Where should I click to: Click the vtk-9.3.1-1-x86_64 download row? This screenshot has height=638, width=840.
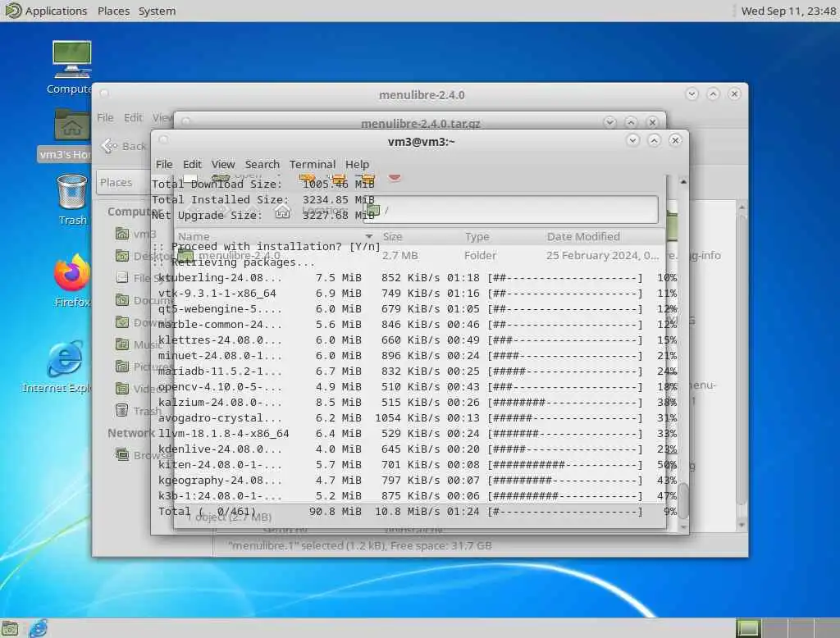click(x=418, y=293)
